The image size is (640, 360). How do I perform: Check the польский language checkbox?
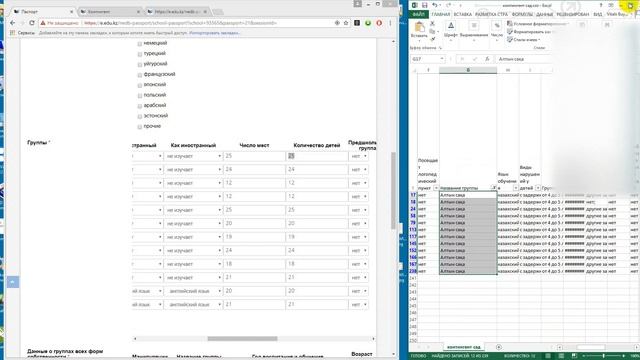point(140,96)
